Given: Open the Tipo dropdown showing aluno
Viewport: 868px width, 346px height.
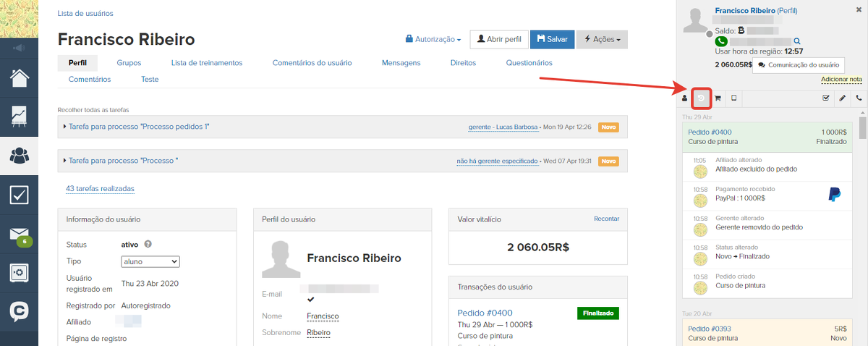Looking at the screenshot, I should coord(150,262).
